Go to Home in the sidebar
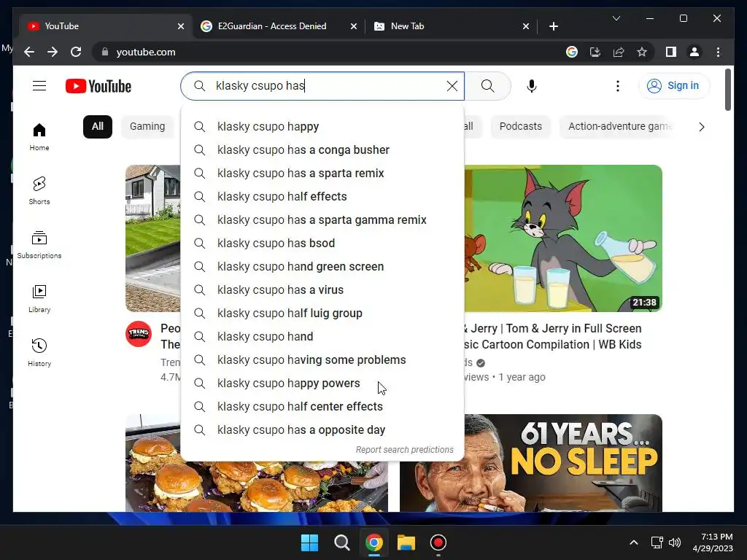The image size is (747, 560). [x=39, y=137]
